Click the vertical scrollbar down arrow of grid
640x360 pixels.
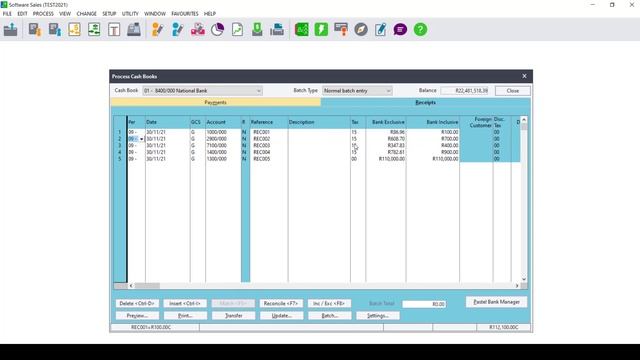pyautogui.click(x=524, y=279)
